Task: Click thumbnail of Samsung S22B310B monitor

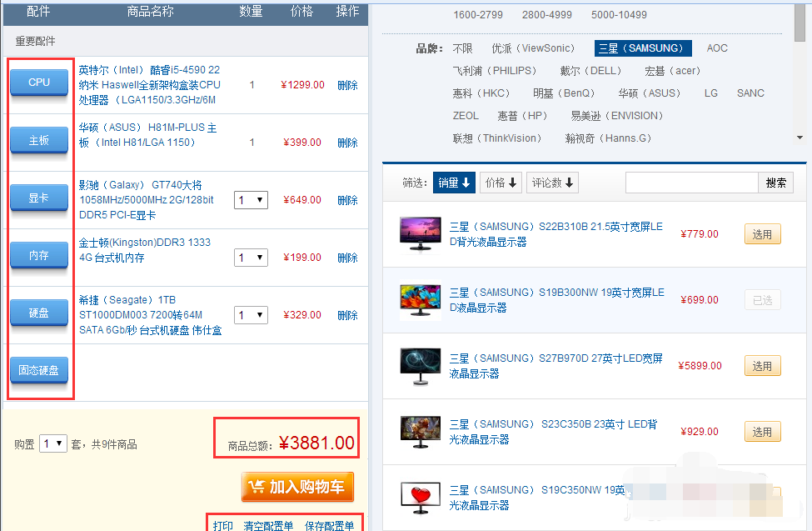Action: point(418,232)
